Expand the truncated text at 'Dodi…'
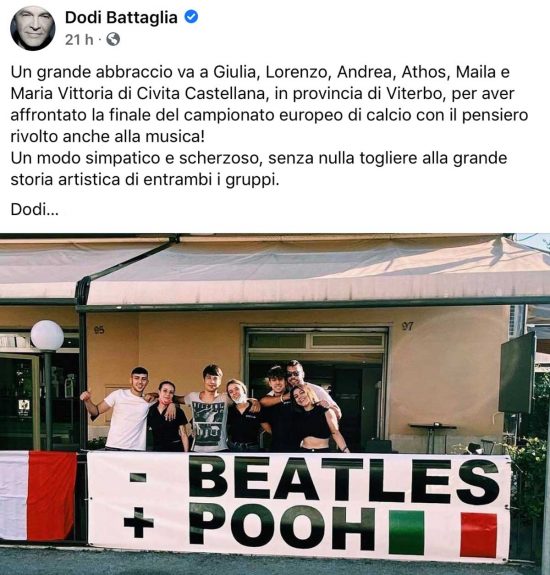 coord(35,210)
